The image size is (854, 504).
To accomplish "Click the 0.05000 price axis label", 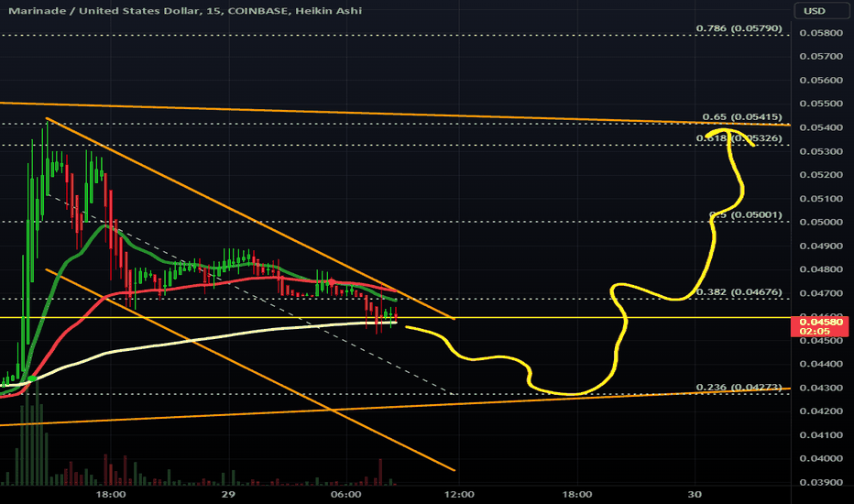I will 821,222.
